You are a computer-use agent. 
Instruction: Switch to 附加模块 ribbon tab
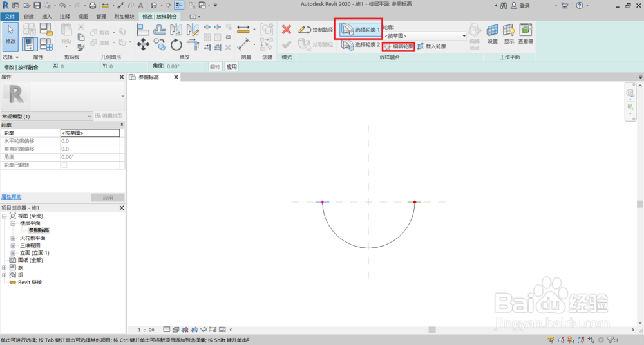(x=124, y=17)
